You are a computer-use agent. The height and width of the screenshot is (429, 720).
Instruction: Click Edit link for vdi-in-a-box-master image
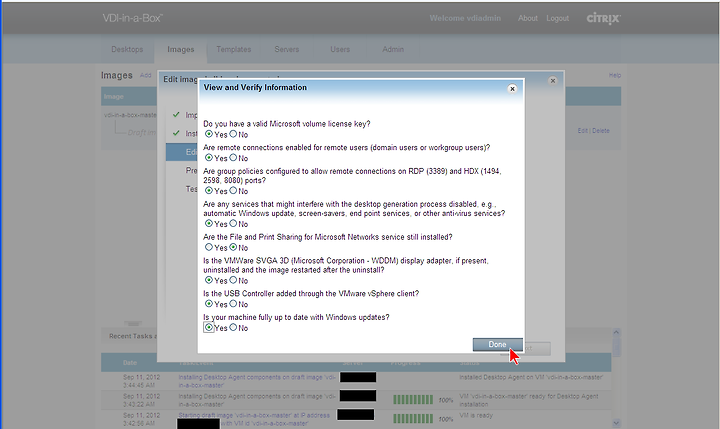[583, 131]
